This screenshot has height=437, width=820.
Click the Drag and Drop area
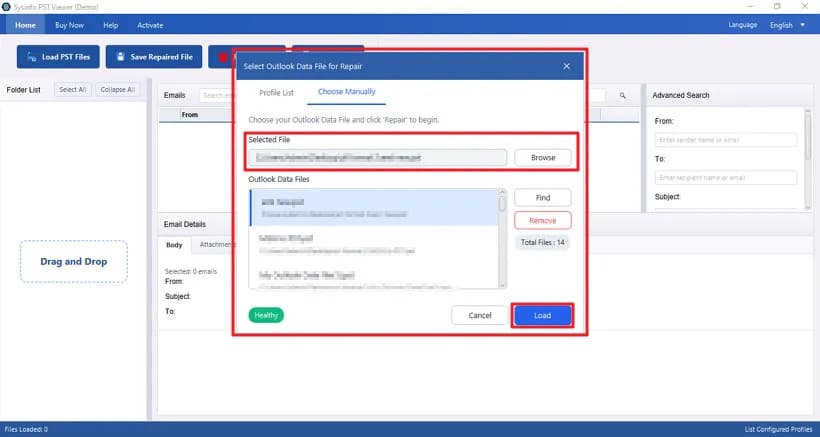pos(74,262)
